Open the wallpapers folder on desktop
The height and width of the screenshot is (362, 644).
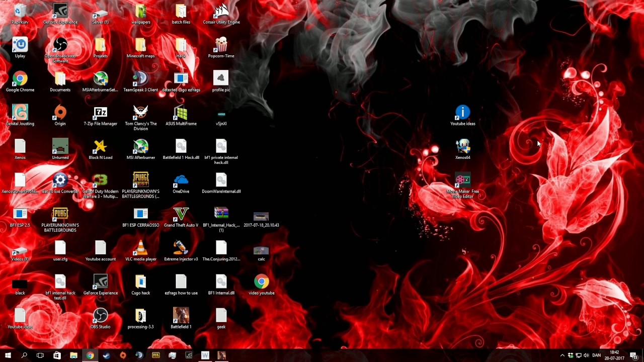(x=140, y=14)
